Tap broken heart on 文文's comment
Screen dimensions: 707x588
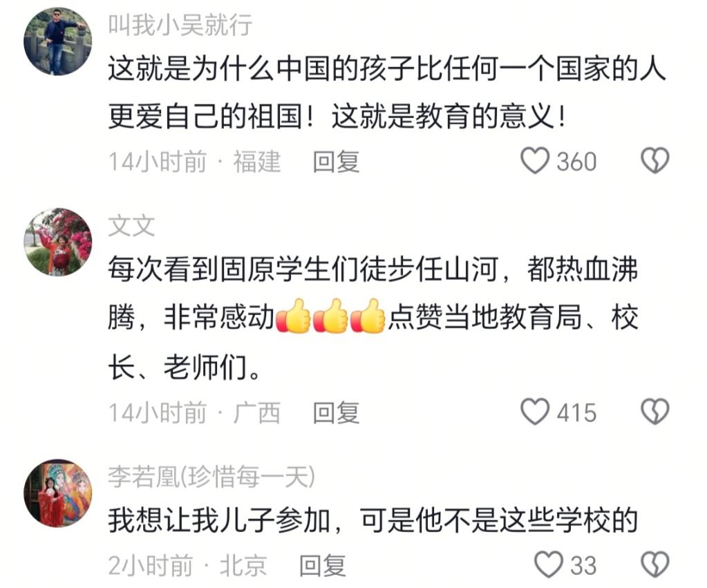click(654, 412)
